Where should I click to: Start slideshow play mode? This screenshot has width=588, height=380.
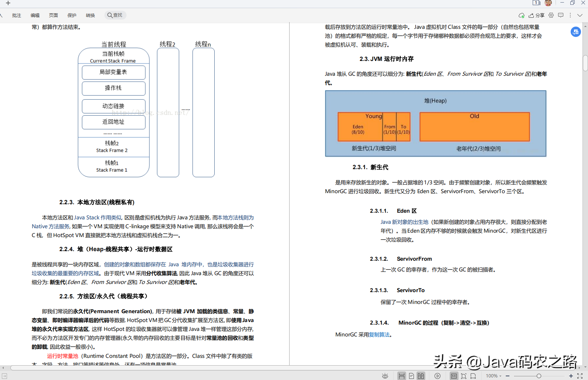[x=437, y=376]
